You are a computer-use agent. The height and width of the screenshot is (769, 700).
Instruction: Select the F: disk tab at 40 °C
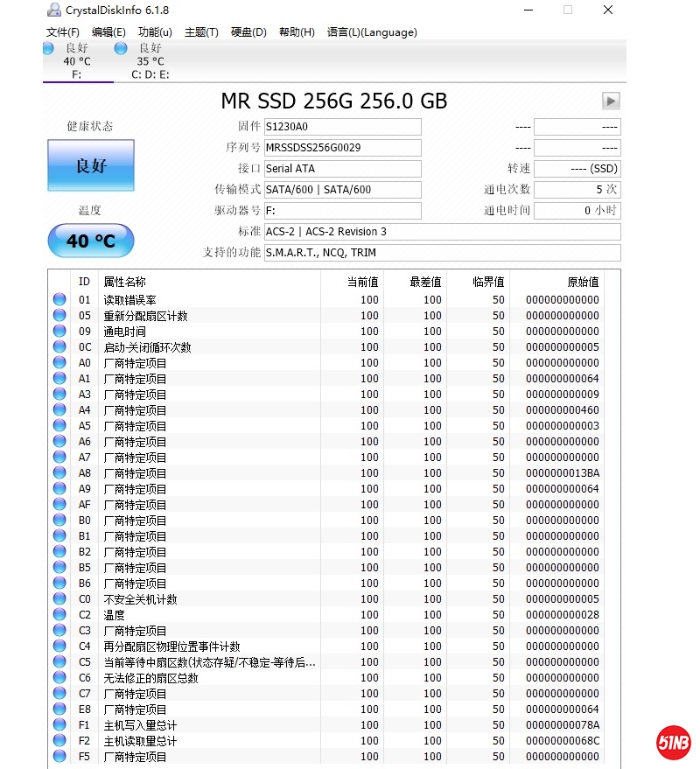[76, 61]
